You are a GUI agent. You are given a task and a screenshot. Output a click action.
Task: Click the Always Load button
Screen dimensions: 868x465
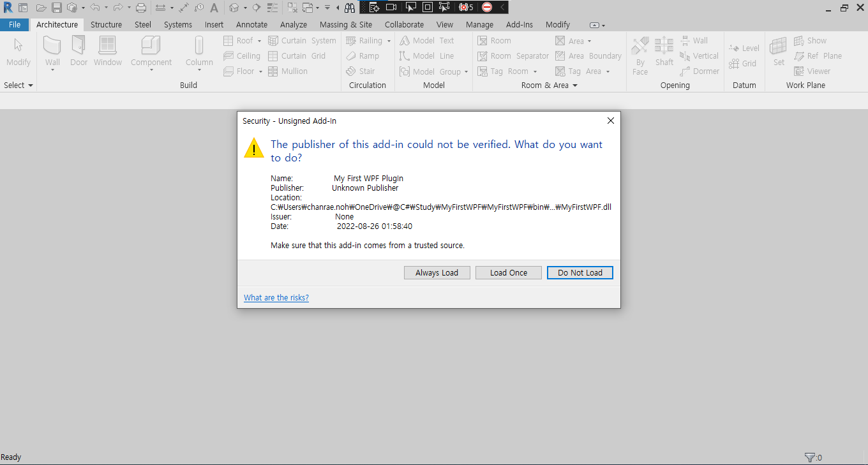point(437,272)
